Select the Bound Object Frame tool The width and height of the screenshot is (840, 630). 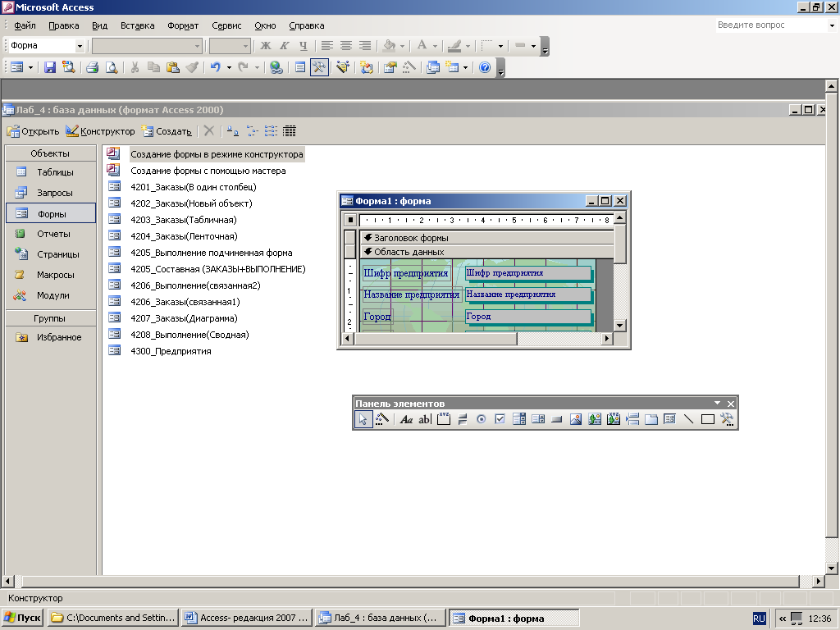click(614, 419)
